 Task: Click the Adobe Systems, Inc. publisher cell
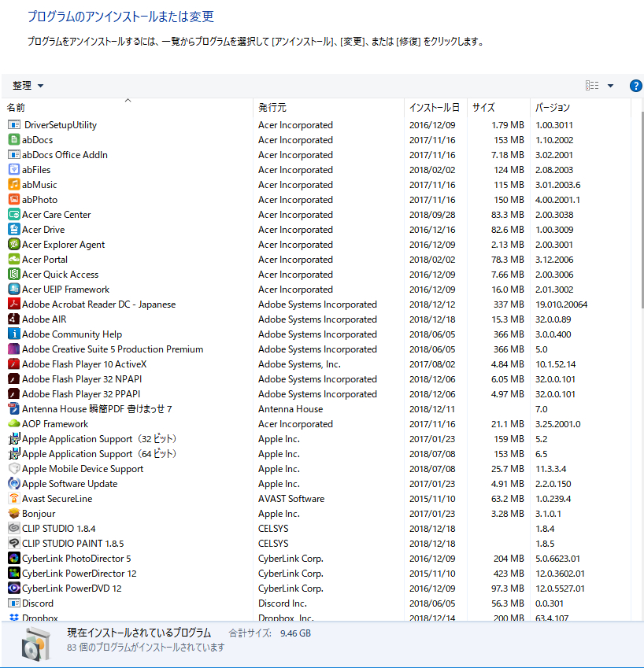[299, 364]
